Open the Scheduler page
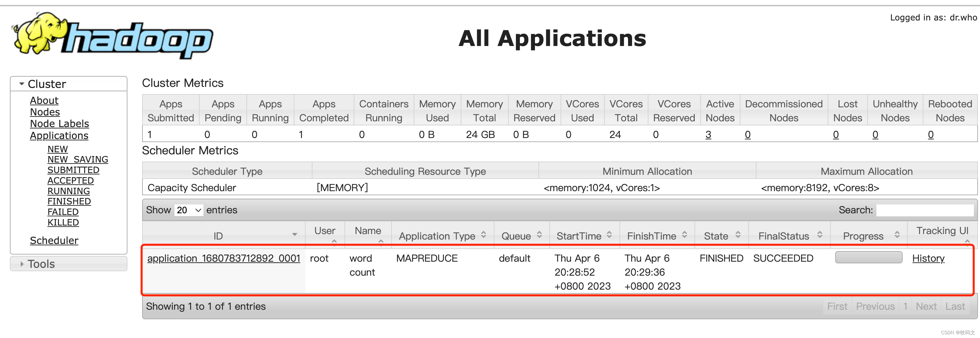Viewport: 980px width, 338px height. click(x=54, y=240)
